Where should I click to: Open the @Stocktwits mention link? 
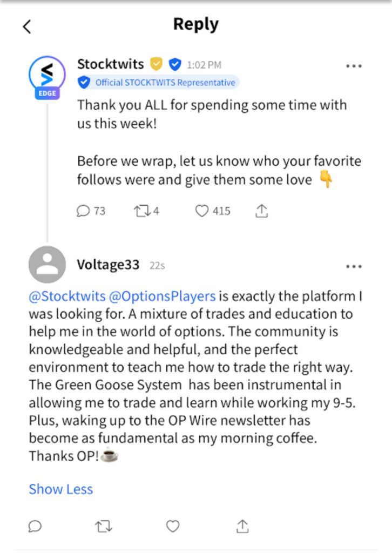tap(67, 296)
